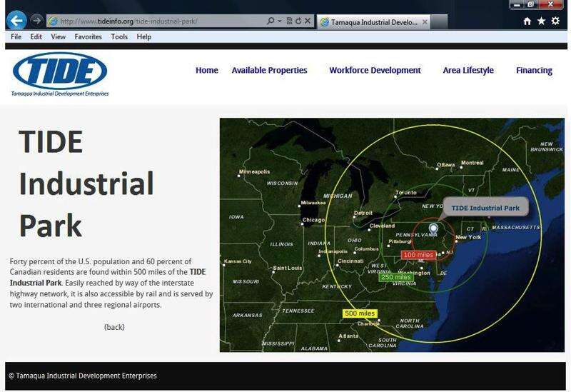This screenshot has width=571, height=392.
Task: Click the red 100 miles label
Action: click(x=419, y=255)
